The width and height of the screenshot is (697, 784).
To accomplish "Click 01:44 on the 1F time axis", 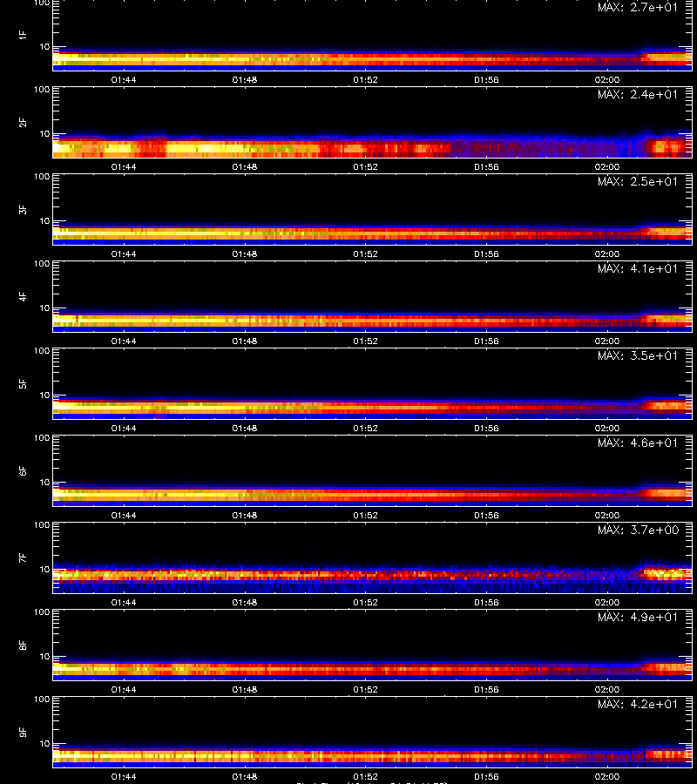I will (x=124, y=80).
